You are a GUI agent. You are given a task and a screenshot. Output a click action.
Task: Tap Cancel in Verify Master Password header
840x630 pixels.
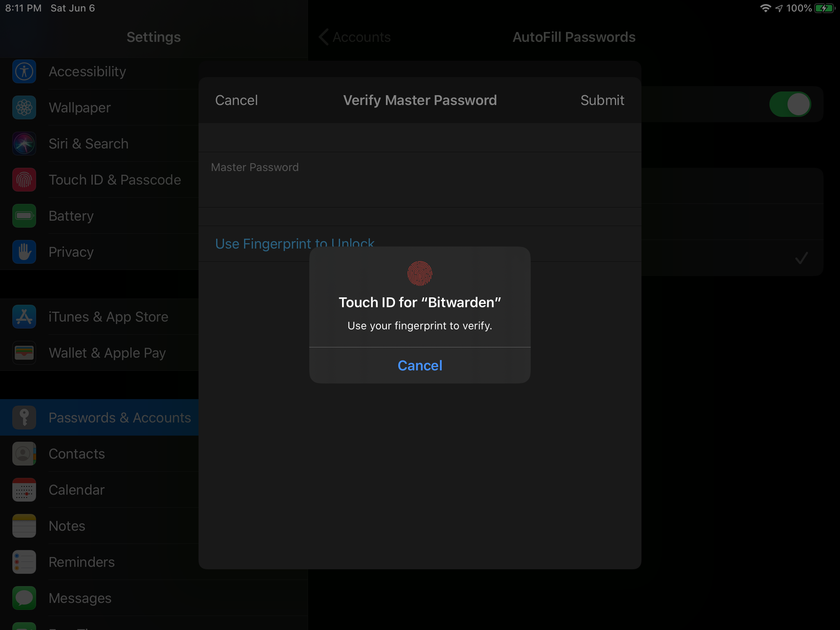(x=236, y=100)
